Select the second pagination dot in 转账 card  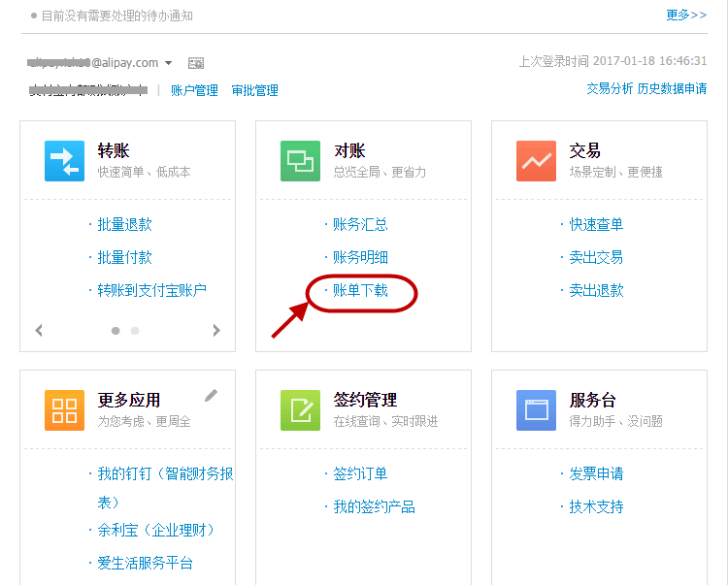pyautogui.click(x=135, y=331)
